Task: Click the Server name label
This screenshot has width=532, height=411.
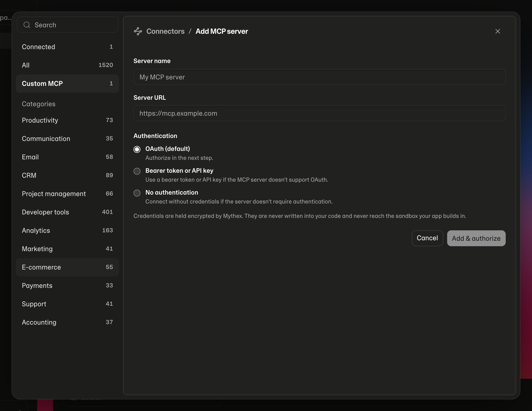Action: click(152, 61)
